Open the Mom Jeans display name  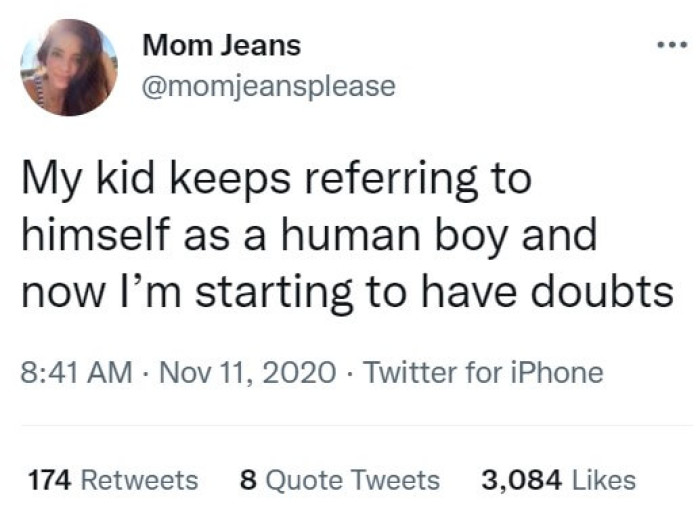(221, 45)
